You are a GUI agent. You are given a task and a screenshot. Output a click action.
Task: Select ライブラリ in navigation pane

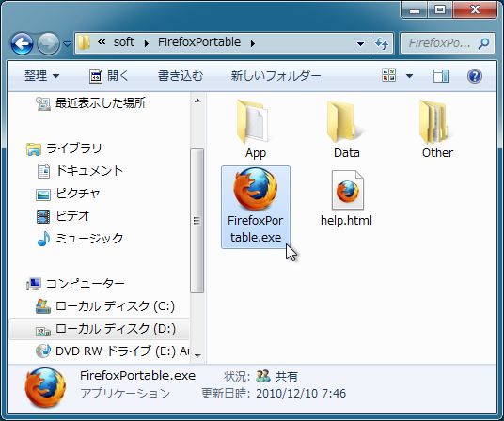pos(74,148)
